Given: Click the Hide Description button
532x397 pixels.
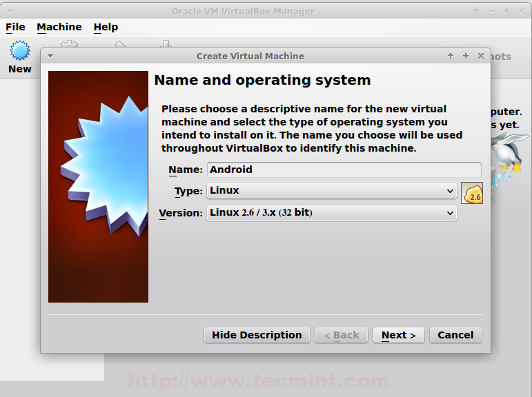Looking at the screenshot, I should 257,335.
